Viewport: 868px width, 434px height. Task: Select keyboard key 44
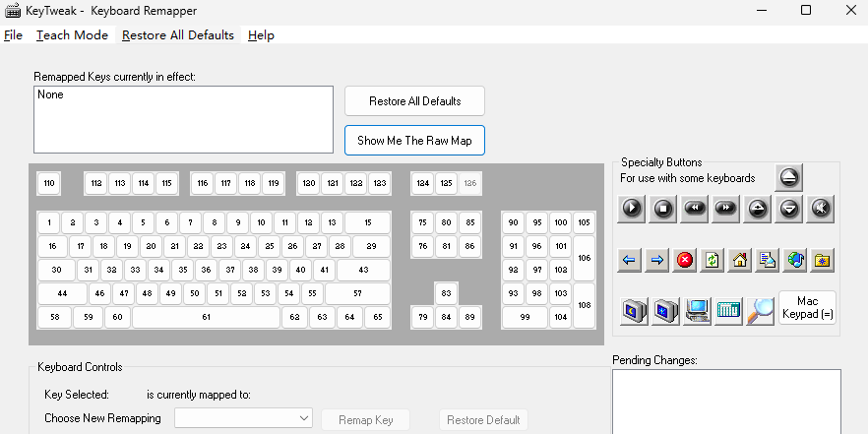coord(62,294)
